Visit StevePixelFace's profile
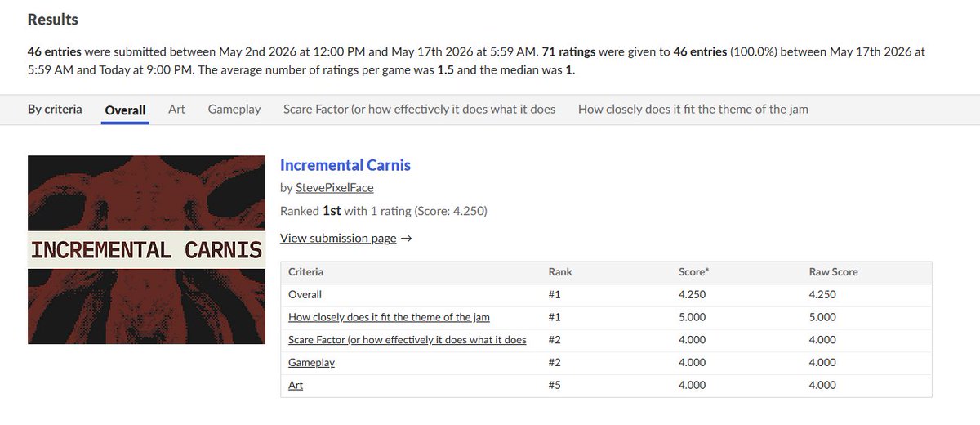Viewport: 980px width, 425px height. [x=335, y=188]
